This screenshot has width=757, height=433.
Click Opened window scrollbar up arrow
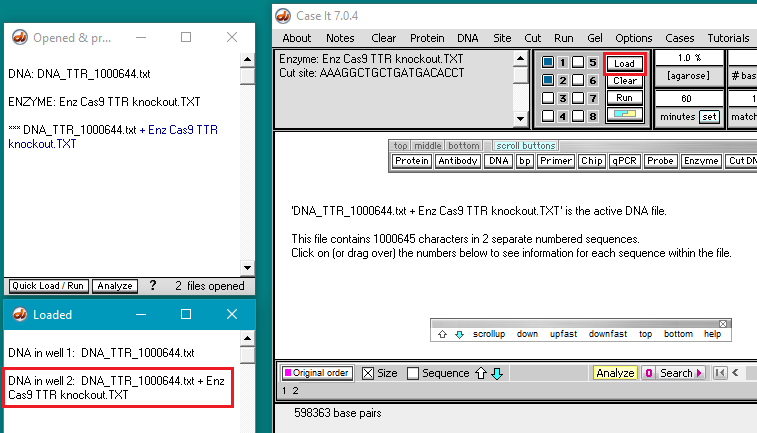click(x=247, y=59)
